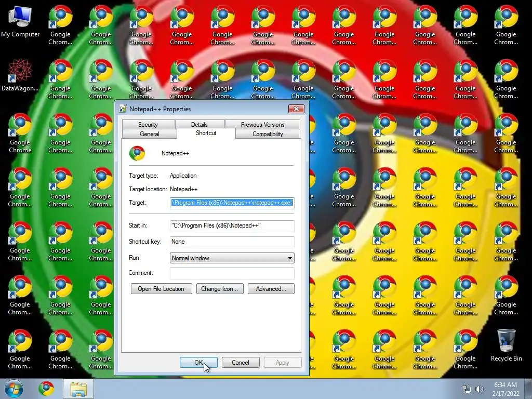Click the Open File Location button
Viewport: 532px width, 399px height.
tap(161, 289)
